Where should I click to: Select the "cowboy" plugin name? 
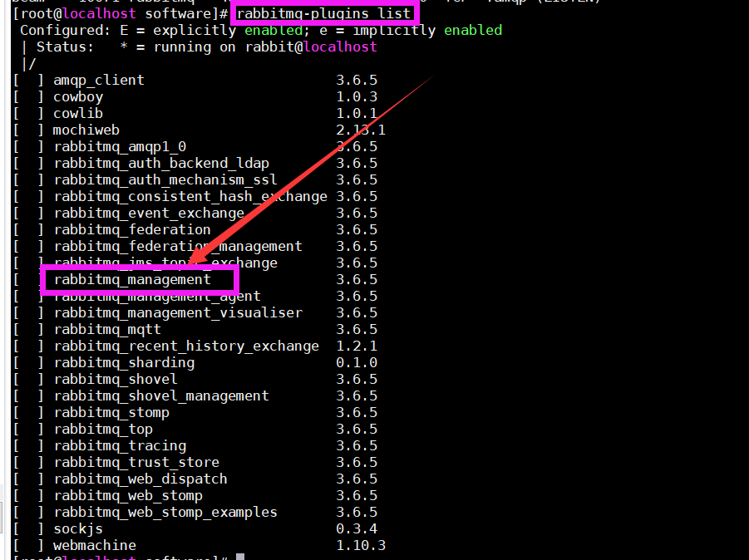tap(78, 97)
